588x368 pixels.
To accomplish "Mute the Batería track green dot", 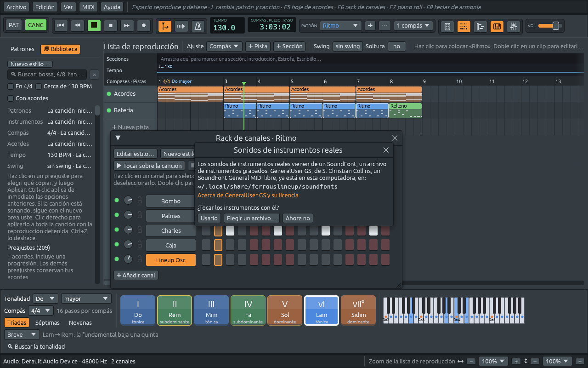I will pos(109,110).
